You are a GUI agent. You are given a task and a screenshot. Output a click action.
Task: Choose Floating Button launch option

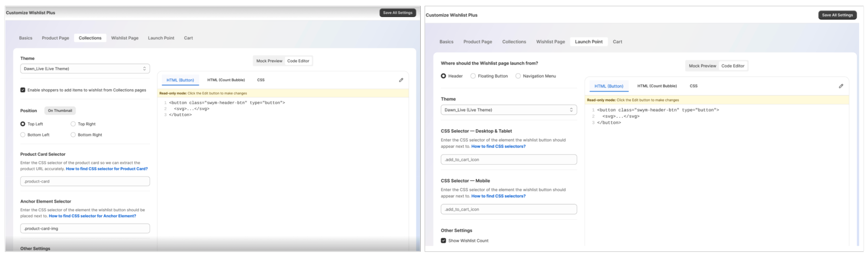click(473, 76)
